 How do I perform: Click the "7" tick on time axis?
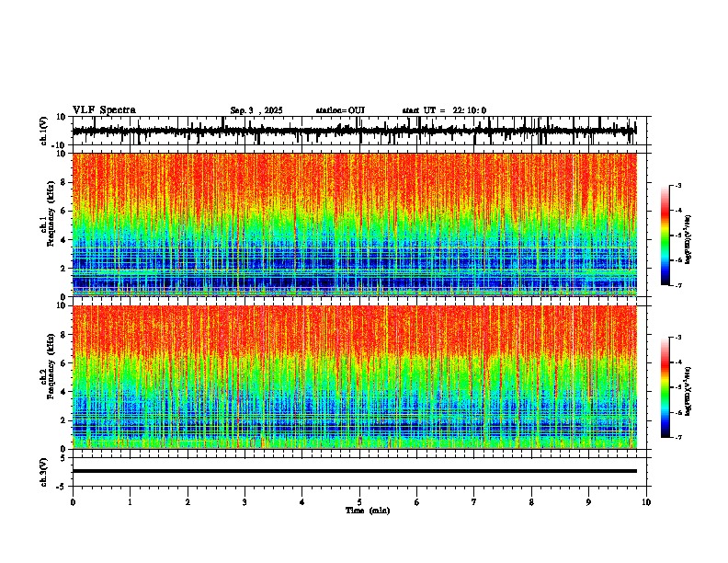pyautogui.click(x=474, y=502)
